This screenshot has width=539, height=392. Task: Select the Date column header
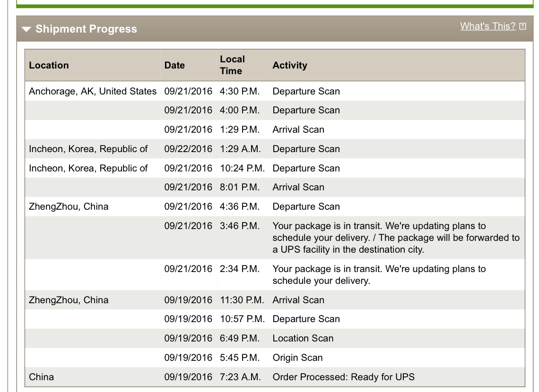[x=174, y=65]
